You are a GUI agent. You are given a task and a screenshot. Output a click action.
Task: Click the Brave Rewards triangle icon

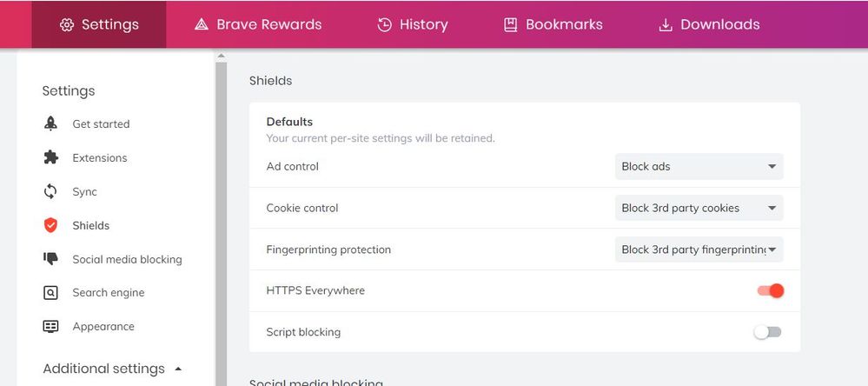(202, 24)
